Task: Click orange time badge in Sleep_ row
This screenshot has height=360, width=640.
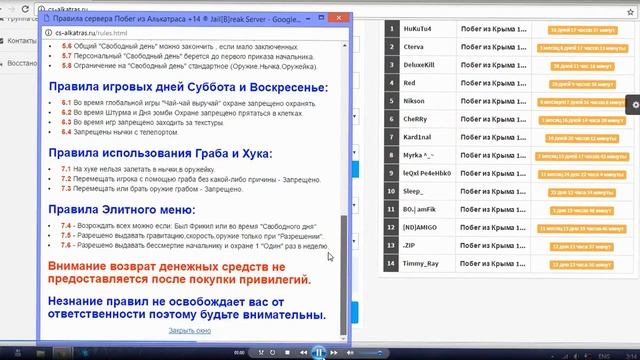Action: click(x=582, y=192)
